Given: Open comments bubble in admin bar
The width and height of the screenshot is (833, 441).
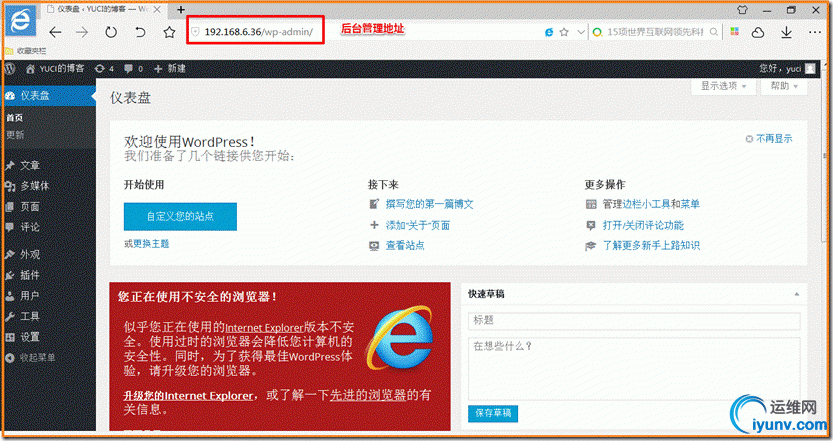Looking at the screenshot, I should 133,69.
